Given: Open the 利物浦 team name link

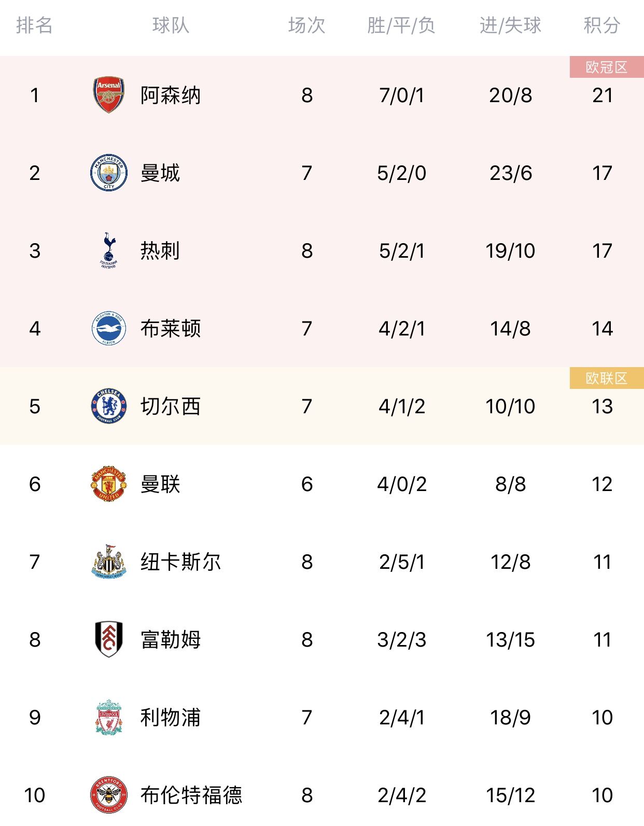Looking at the screenshot, I should click(x=171, y=718).
